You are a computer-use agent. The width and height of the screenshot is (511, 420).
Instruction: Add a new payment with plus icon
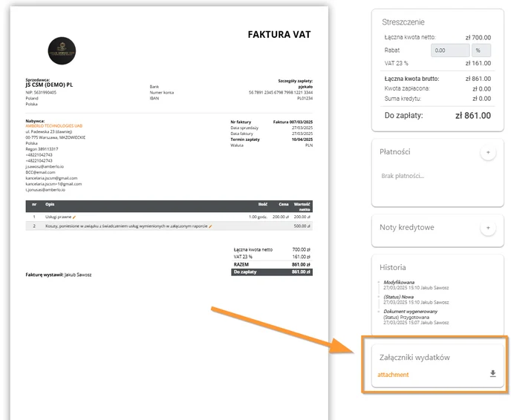[488, 152]
